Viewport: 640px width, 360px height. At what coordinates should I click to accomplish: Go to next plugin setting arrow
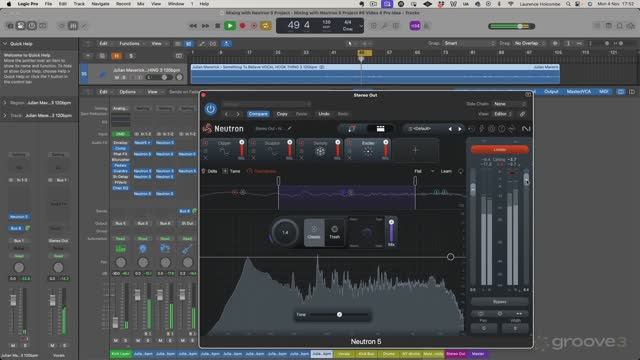[238, 114]
